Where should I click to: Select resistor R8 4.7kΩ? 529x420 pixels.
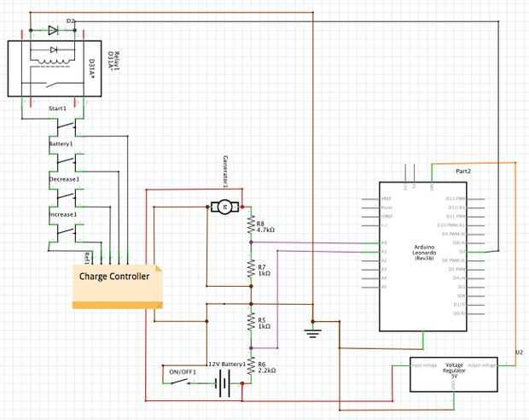(251, 225)
